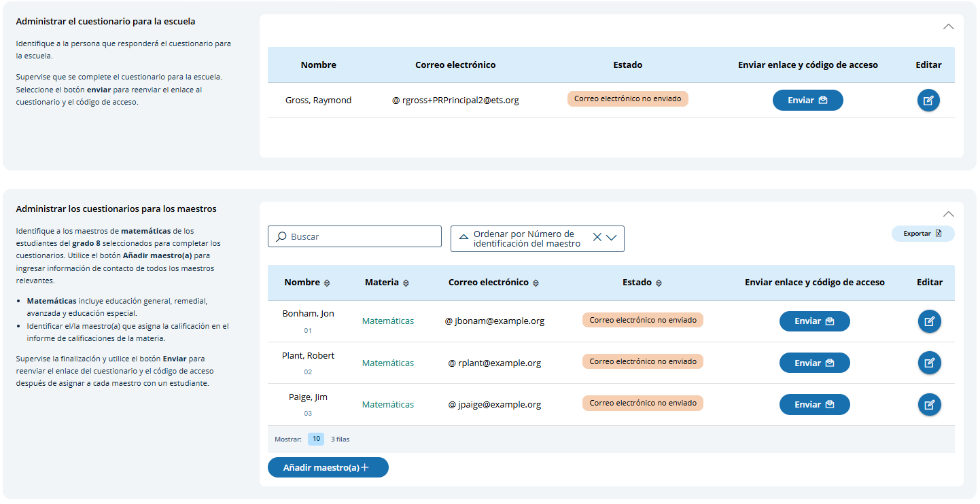Clear the sort selection X icon

click(597, 238)
